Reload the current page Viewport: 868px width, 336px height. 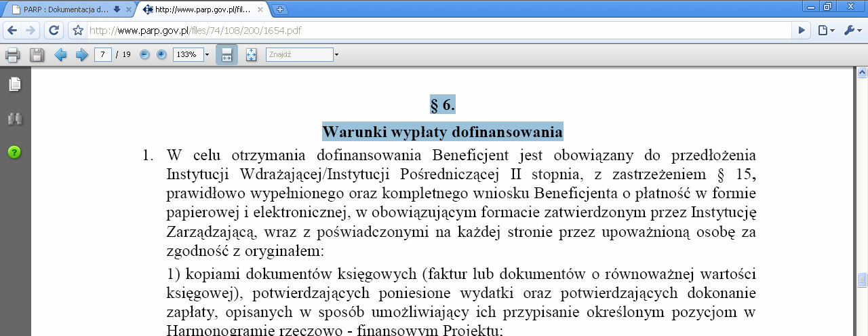click(54, 31)
